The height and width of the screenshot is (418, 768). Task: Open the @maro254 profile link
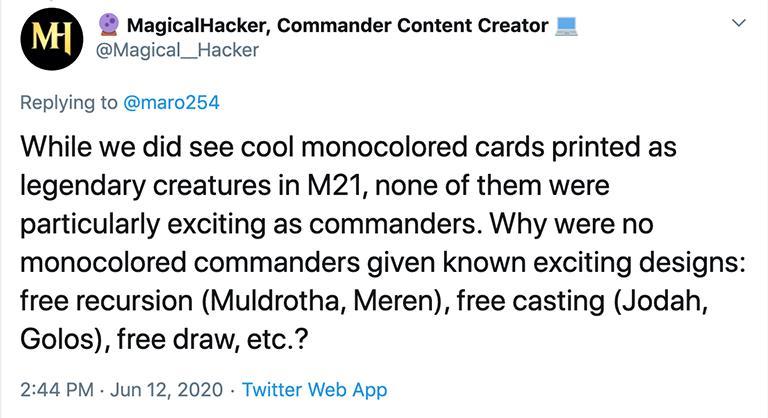point(171,102)
